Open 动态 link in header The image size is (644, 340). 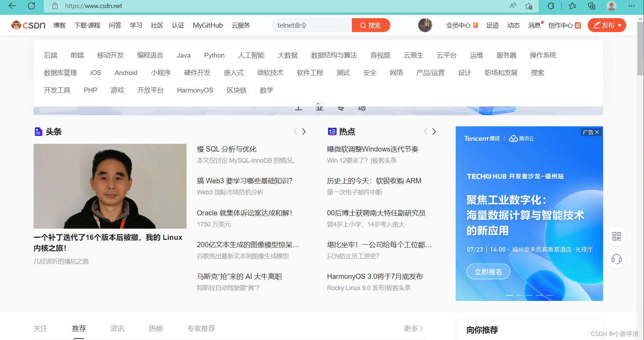tap(513, 25)
